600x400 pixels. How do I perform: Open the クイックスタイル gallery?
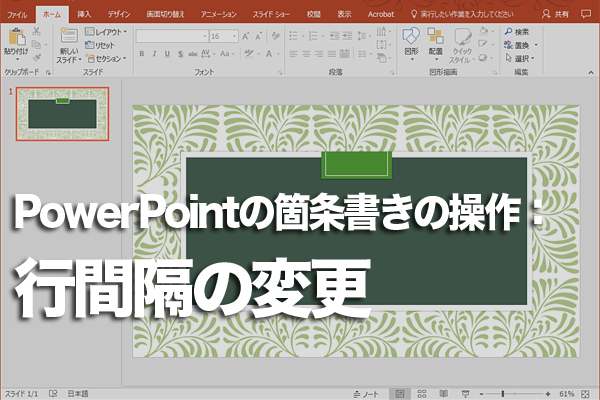pos(462,45)
